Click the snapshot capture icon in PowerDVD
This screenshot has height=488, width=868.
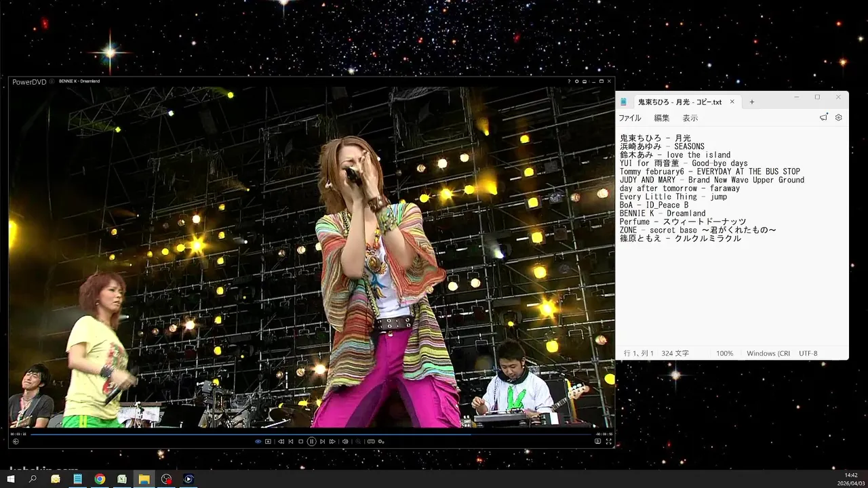268,441
